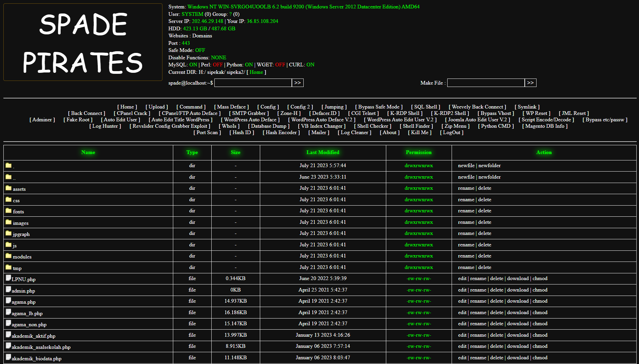
Task: Open the Log Cleaner menu item
Action: pyautogui.click(x=355, y=132)
